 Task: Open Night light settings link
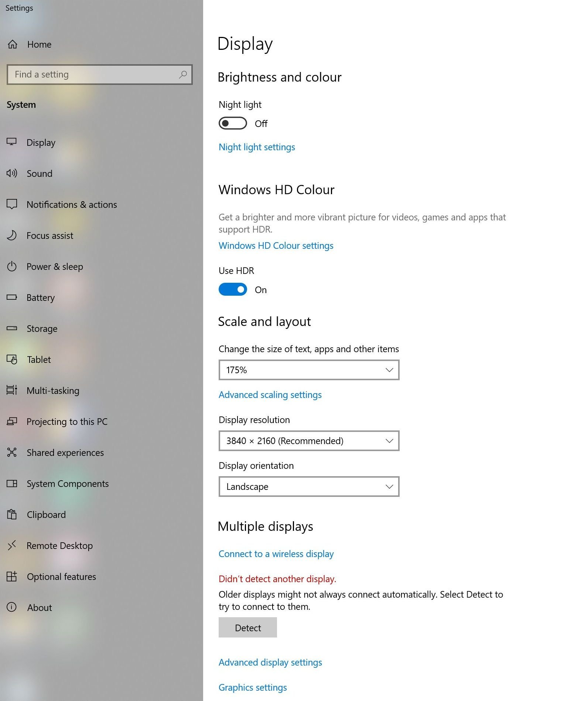tap(257, 147)
